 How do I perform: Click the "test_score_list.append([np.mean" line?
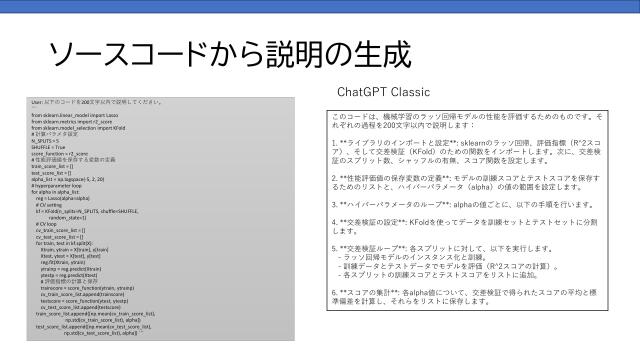[93, 327]
